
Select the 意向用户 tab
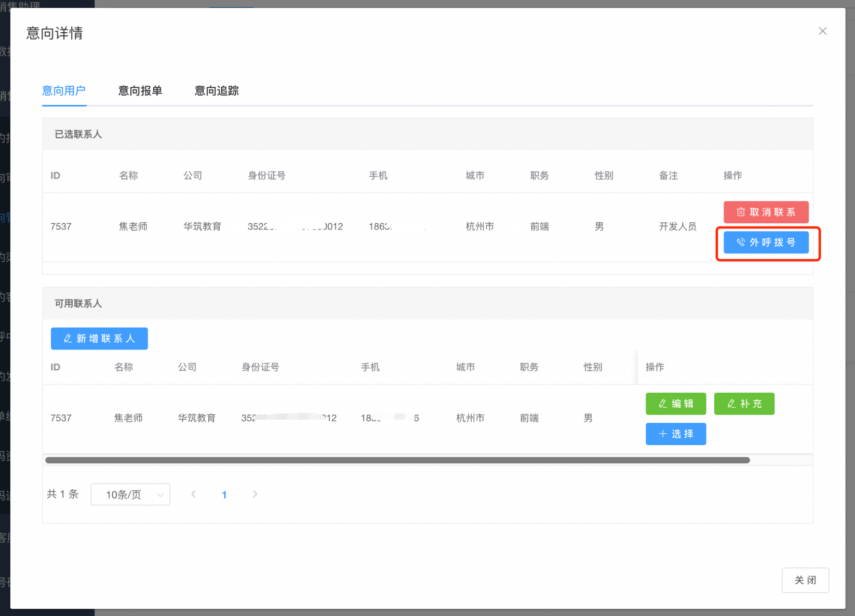pos(64,91)
